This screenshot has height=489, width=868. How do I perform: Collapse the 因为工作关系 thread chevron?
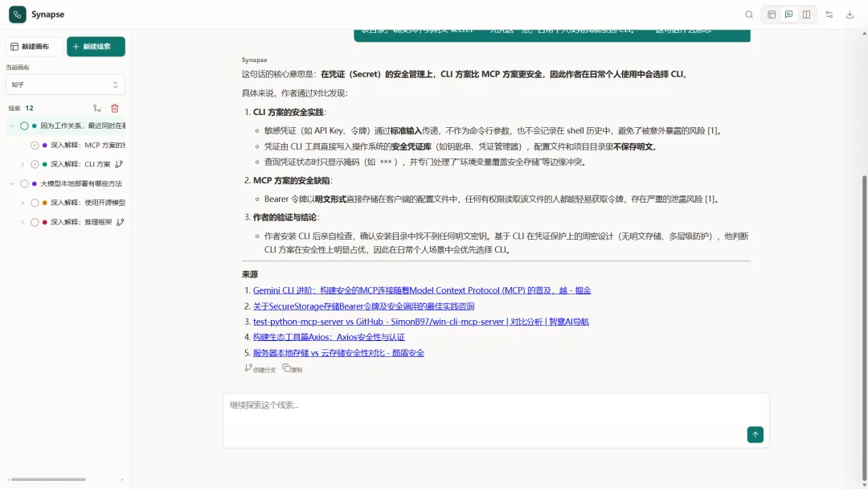tap(12, 126)
